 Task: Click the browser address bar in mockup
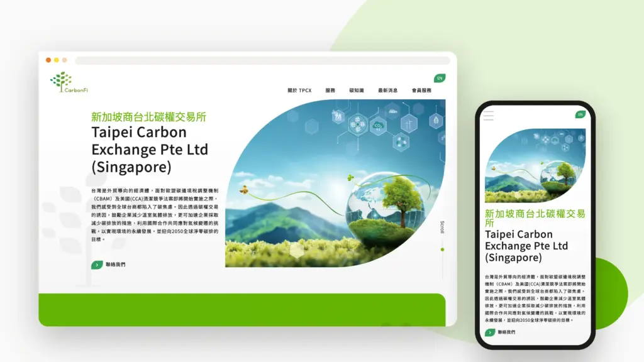click(263, 60)
